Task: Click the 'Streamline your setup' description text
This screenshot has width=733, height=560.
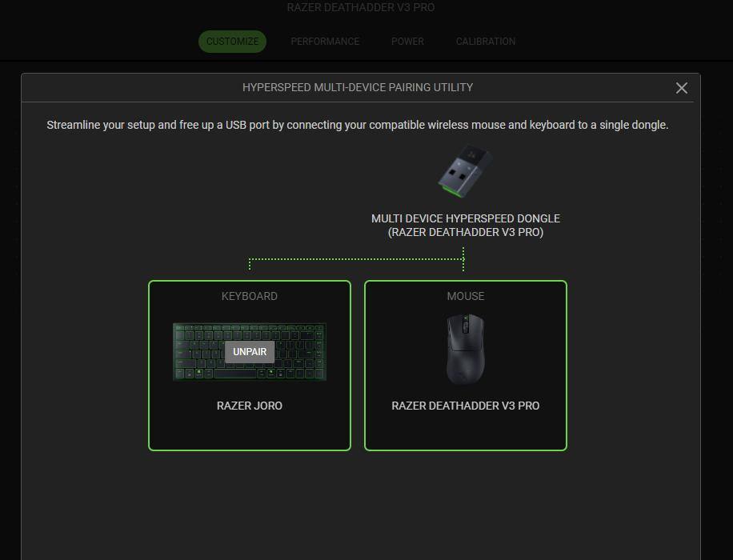Action: point(357,125)
